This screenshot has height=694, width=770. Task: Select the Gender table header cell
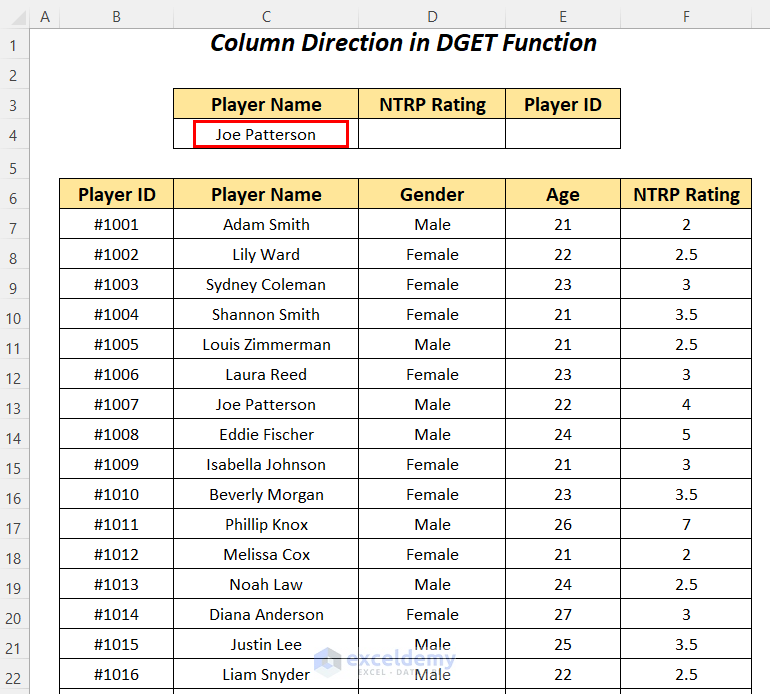[432, 194]
